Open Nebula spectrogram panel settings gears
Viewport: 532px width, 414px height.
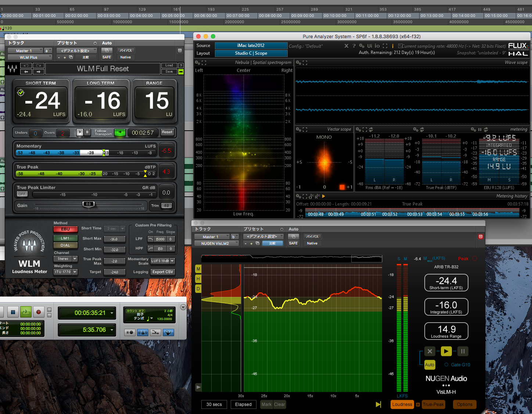click(197, 63)
